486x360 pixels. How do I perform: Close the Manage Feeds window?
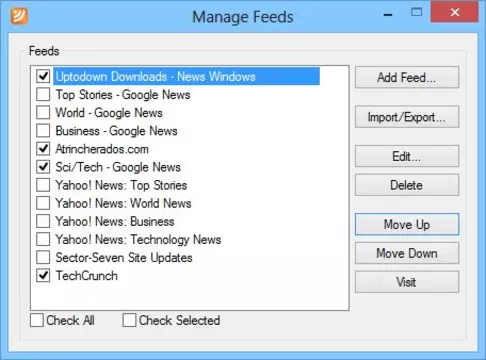coord(455,13)
